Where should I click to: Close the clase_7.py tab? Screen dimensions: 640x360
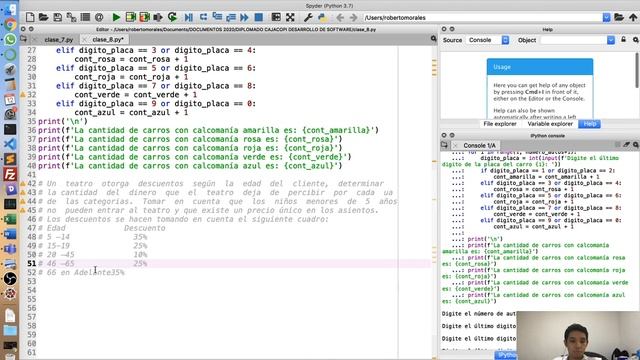pos(35,40)
